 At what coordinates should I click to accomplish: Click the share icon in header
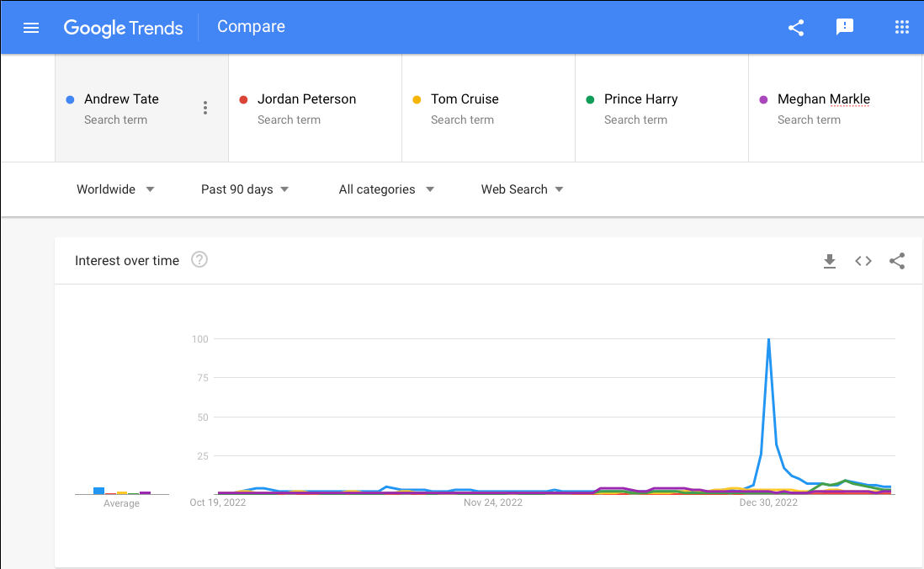point(796,27)
